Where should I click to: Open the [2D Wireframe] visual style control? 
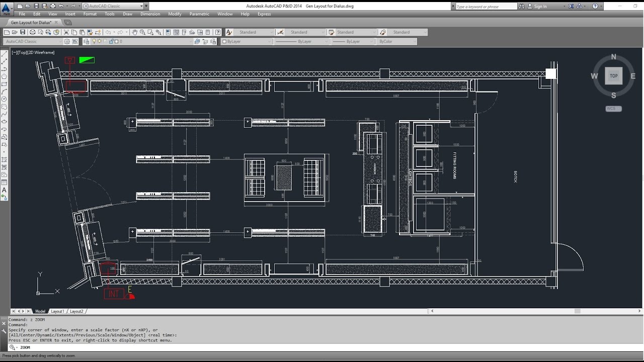click(41, 52)
